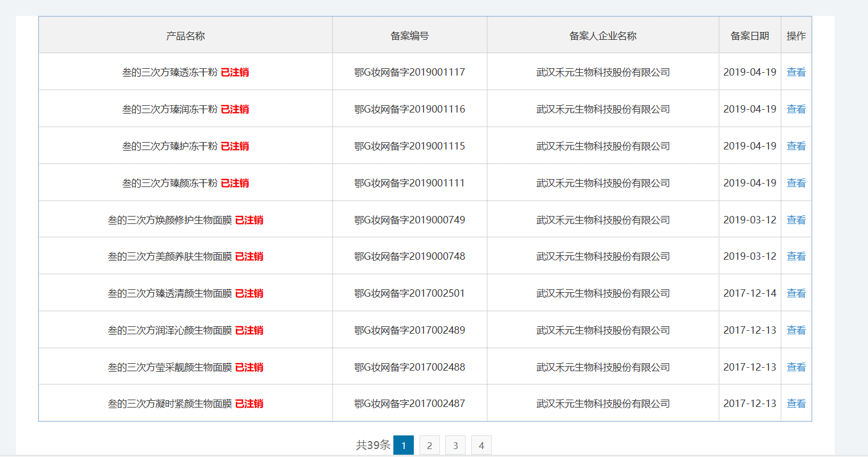Click 查看 for 润泽沁颜生物面膜 row
The height and width of the screenshot is (457, 868).
click(796, 330)
